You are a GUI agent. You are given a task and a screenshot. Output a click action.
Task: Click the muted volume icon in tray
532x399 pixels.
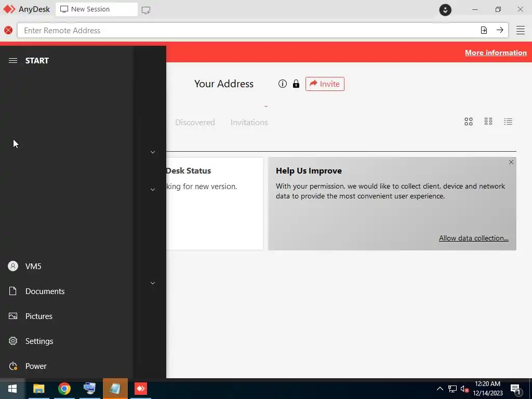pyautogui.click(x=464, y=389)
